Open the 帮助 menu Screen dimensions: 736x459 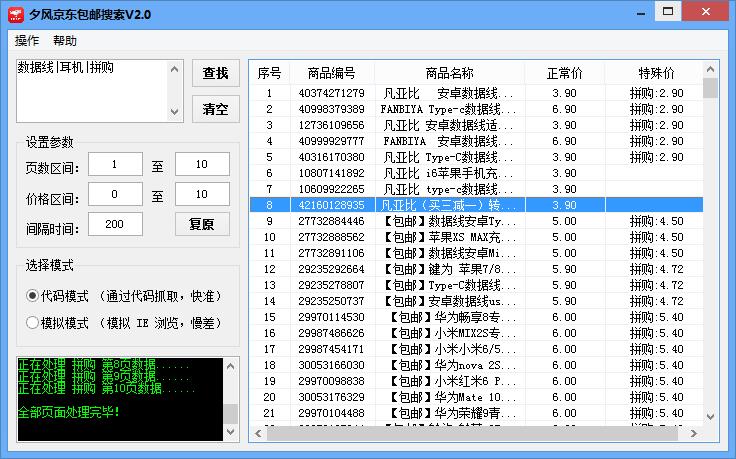tap(65, 41)
